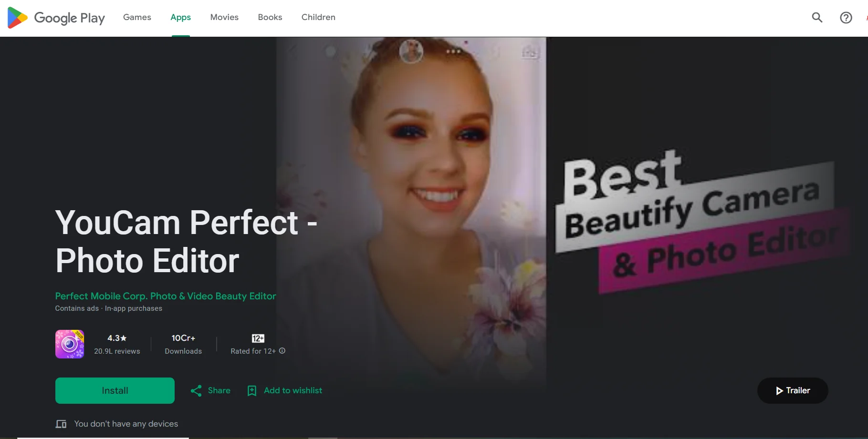The image size is (868, 439).
Task: Click the green Install button
Action: (x=115, y=391)
